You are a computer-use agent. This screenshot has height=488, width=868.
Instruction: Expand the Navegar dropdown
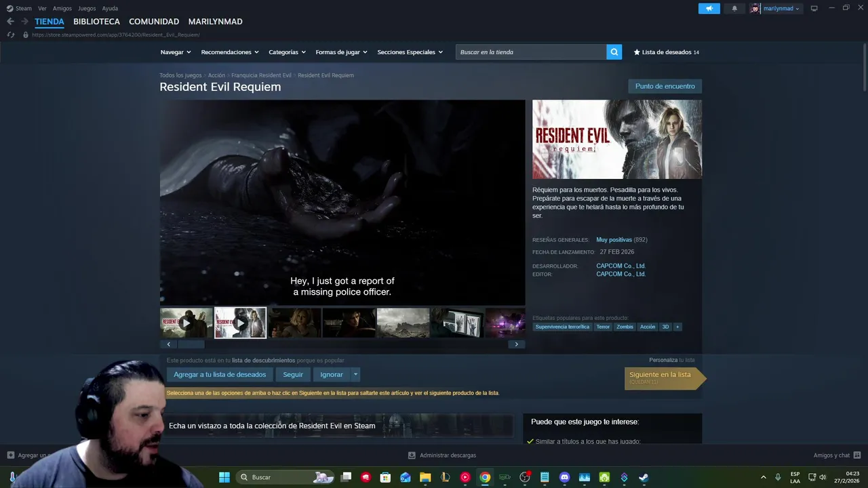pyautogui.click(x=176, y=52)
